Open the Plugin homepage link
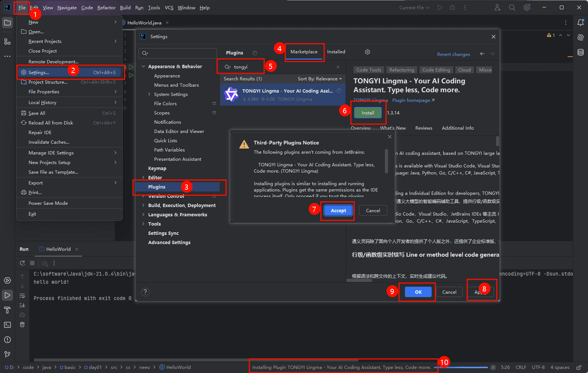This screenshot has width=588, height=373. click(x=413, y=100)
